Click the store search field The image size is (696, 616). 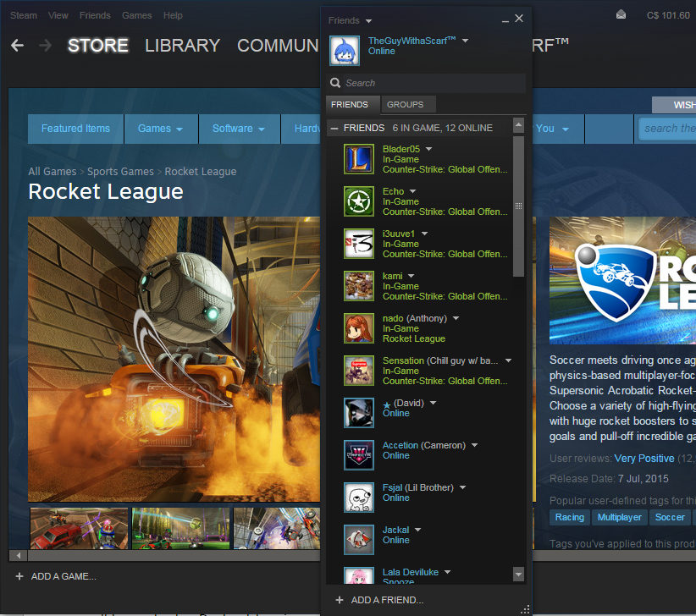click(x=666, y=129)
